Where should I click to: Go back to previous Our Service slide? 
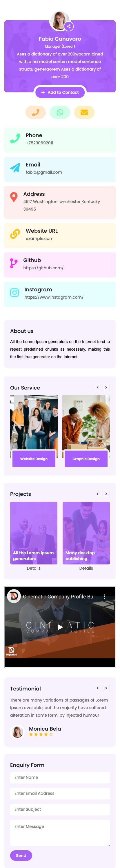pos(97,388)
